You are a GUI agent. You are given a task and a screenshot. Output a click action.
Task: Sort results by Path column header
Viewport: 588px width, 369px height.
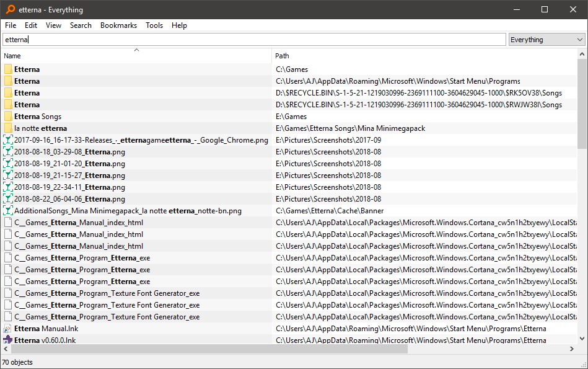point(424,56)
